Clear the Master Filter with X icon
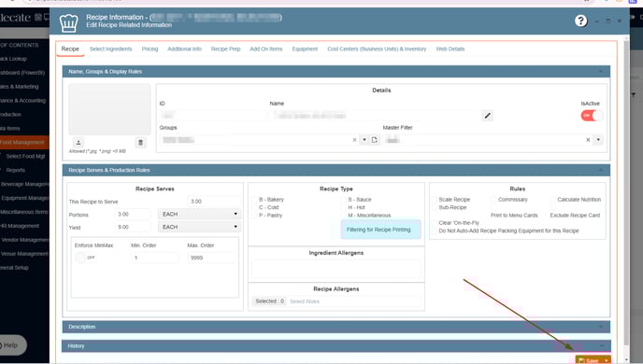 click(588, 140)
